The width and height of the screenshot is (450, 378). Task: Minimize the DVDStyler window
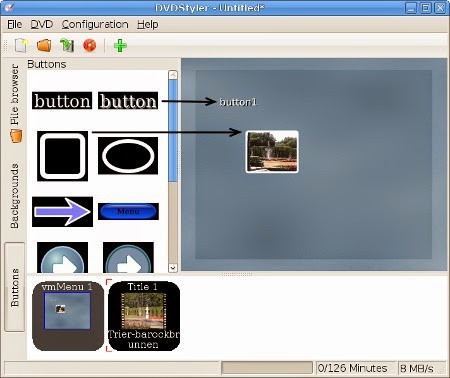[411, 8]
